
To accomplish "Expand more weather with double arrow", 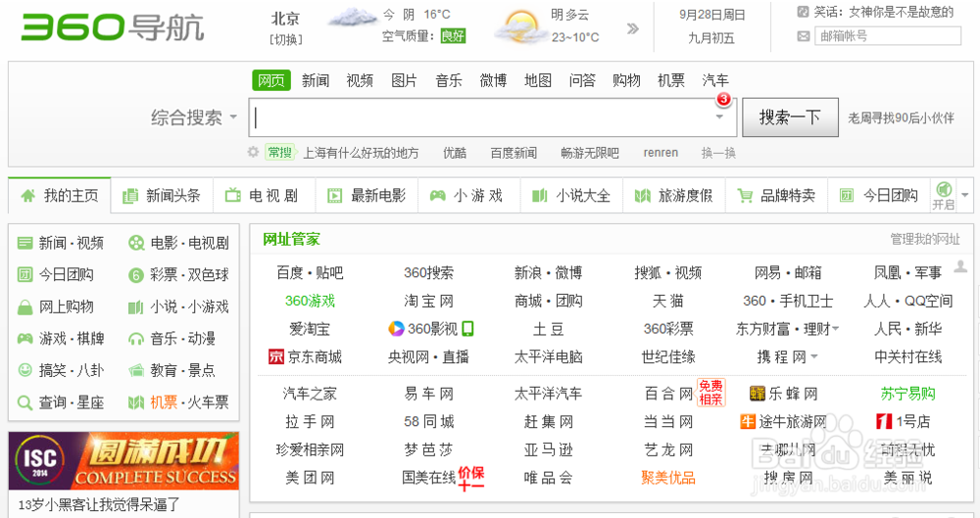I will click(x=632, y=28).
